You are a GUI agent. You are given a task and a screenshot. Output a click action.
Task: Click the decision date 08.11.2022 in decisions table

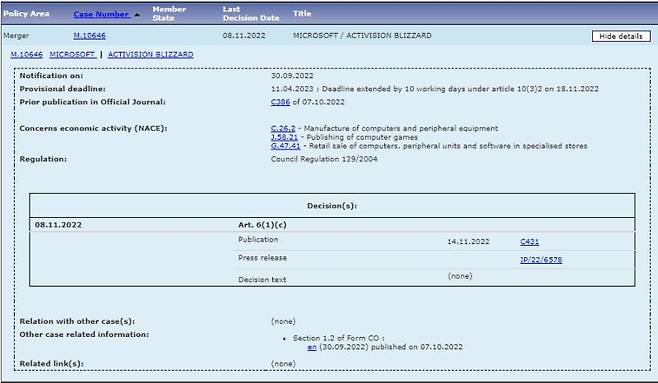tap(58, 225)
